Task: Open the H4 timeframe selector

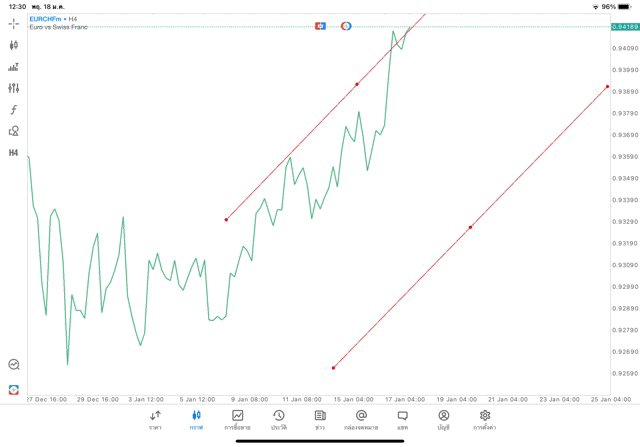Action: coord(13,153)
